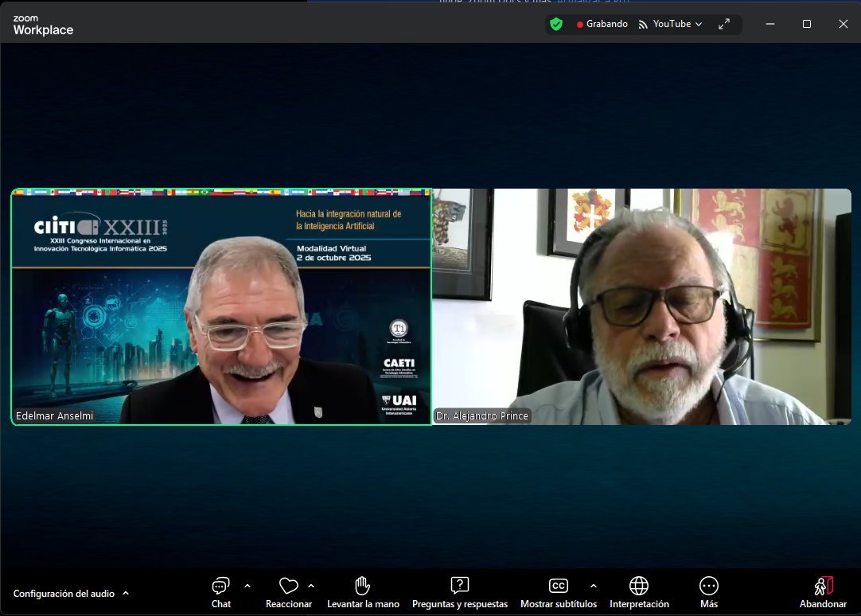Open Preguntas y respuestas panel
This screenshot has width=861, height=616.
click(x=460, y=592)
